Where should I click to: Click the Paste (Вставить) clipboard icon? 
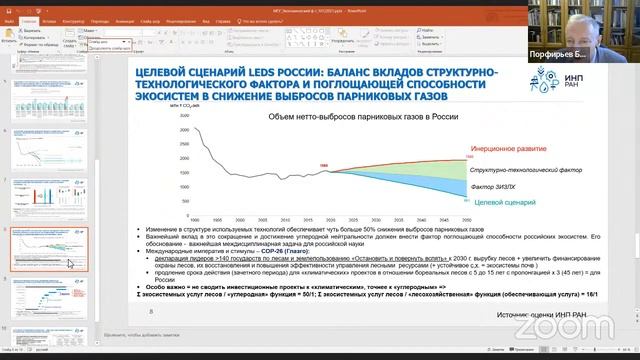tap(9, 34)
